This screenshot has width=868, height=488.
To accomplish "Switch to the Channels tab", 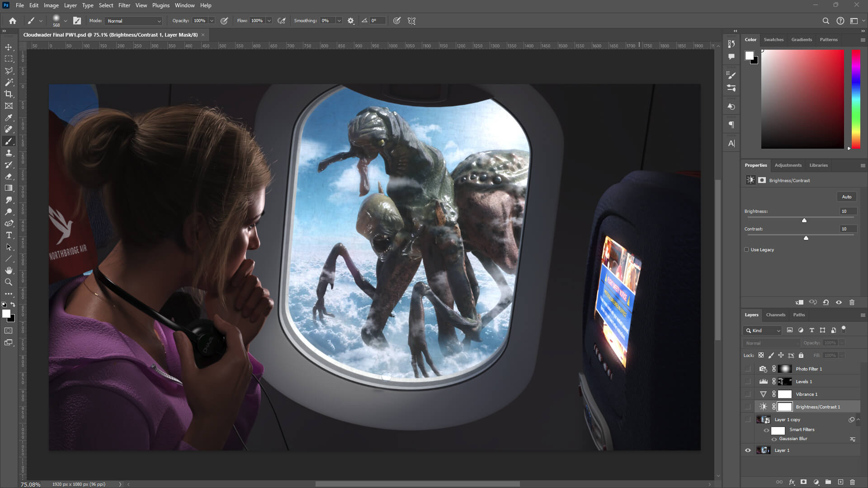I will click(x=776, y=315).
